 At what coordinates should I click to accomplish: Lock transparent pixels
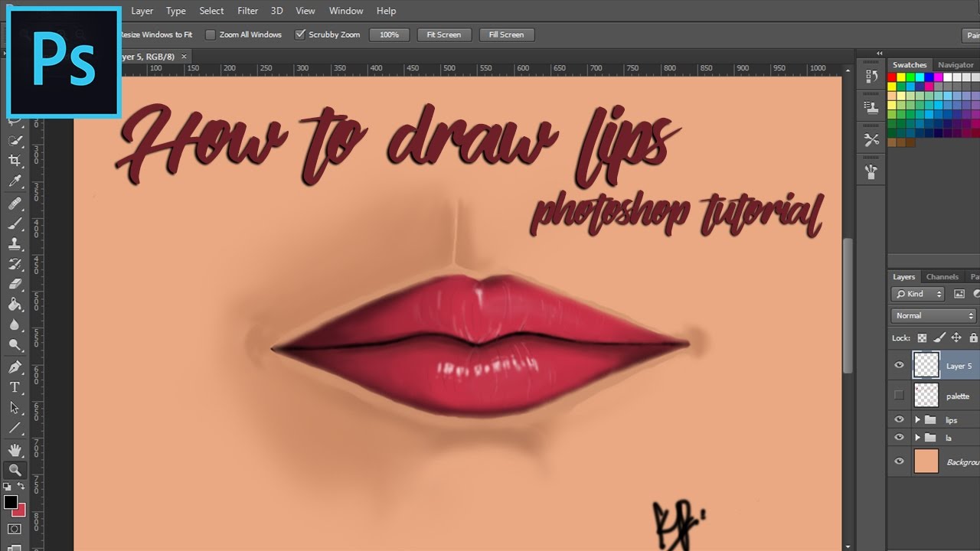coord(922,337)
